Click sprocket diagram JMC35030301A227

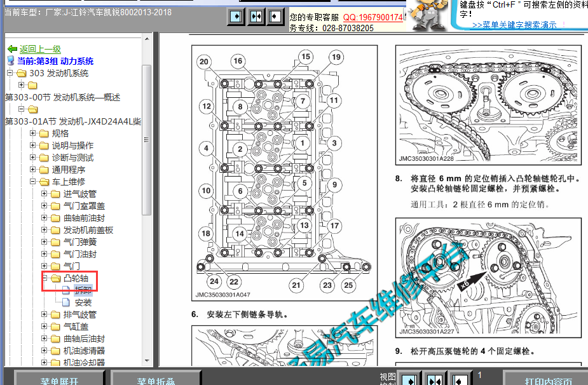[488, 278]
